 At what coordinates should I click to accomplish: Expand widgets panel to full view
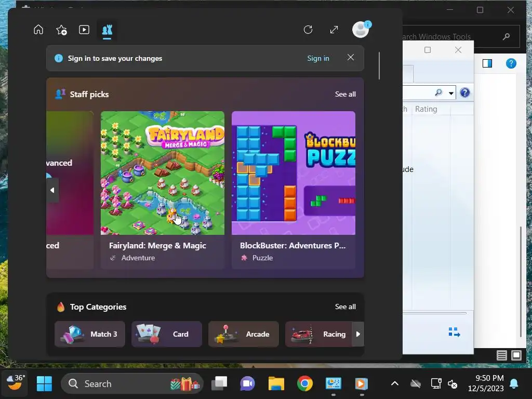point(334,30)
